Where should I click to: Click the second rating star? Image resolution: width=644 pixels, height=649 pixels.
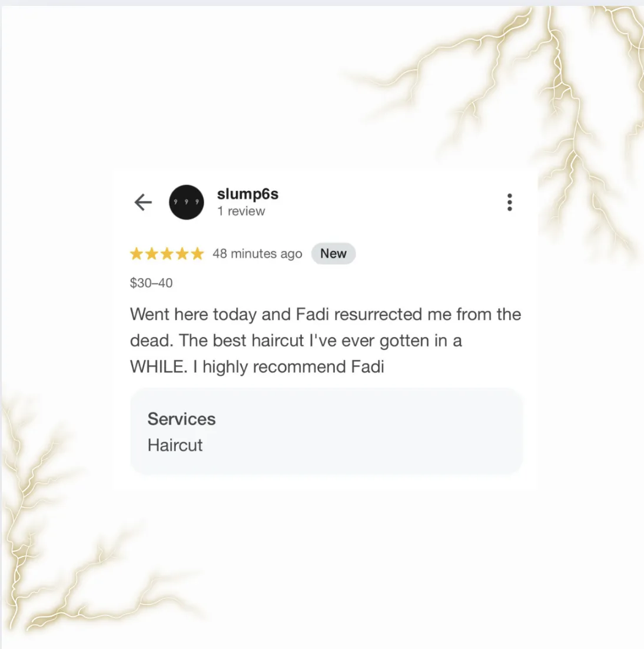[x=152, y=253]
